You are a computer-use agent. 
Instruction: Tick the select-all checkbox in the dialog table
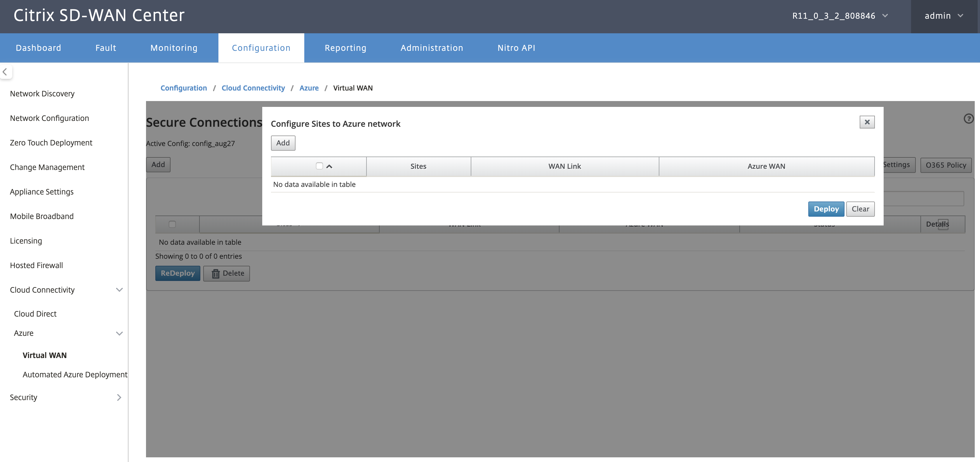pyautogui.click(x=319, y=166)
